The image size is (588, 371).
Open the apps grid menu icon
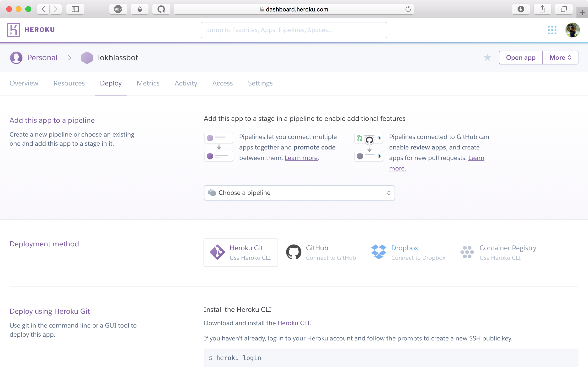coord(552,30)
